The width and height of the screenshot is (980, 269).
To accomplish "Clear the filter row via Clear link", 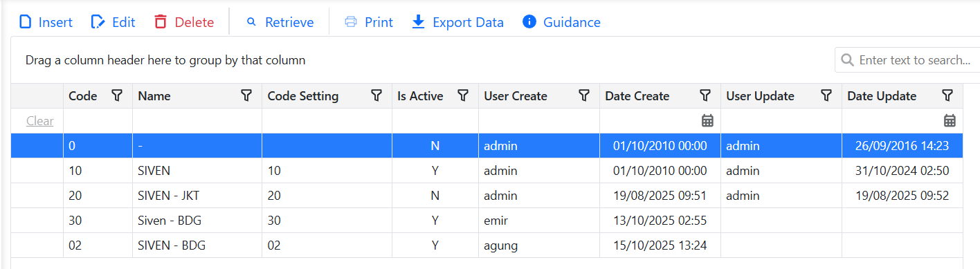I will pyautogui.click(x=39, y=121).
